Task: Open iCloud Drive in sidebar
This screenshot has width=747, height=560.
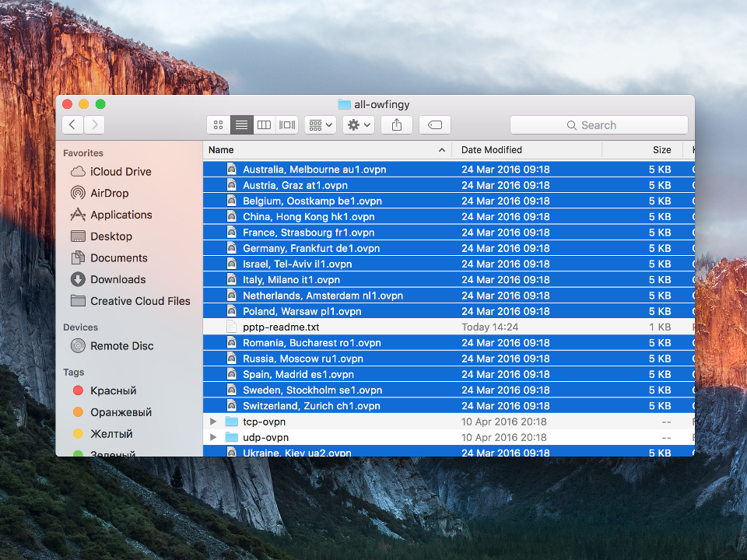Action: [111, 171]
